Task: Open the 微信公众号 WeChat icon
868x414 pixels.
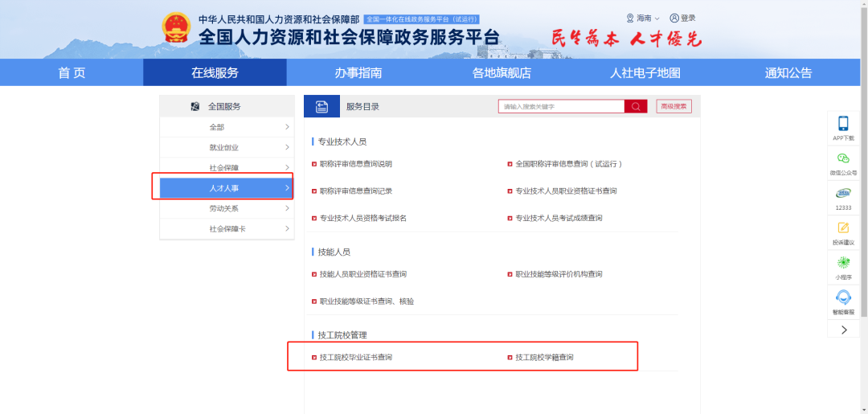Action: pos(843,159)
